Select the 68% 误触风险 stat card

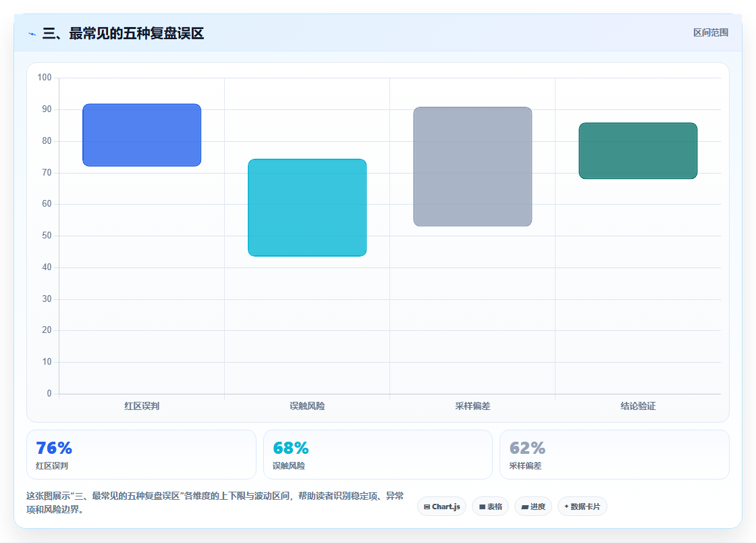(377, 455)
